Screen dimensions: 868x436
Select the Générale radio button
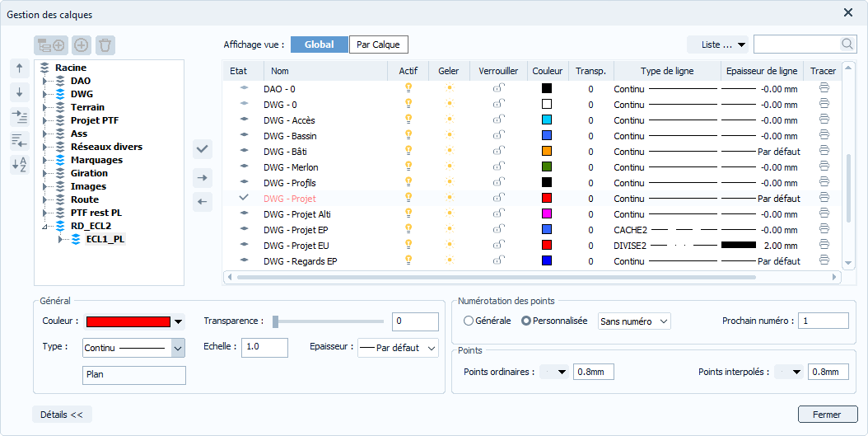click(469, 321)
